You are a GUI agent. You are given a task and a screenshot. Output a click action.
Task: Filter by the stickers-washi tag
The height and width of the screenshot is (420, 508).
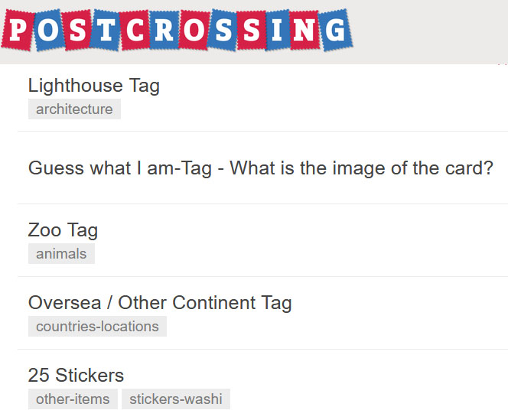[176, 399]
